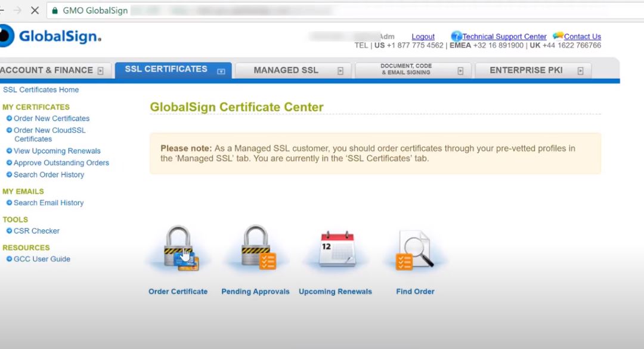Switch to the Managed SSL tab
Screen dimensions: 644x349
coord(293,70)
